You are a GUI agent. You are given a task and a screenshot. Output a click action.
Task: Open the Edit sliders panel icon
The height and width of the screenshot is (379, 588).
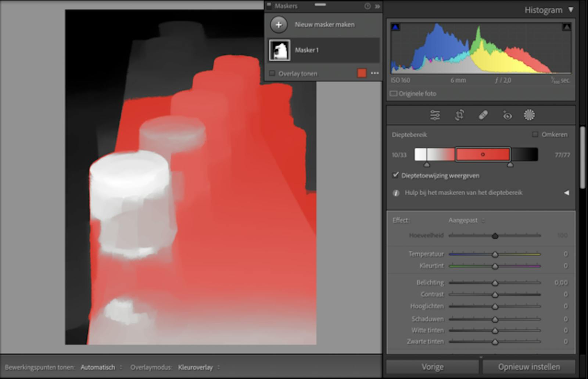(x=435, y=115)
